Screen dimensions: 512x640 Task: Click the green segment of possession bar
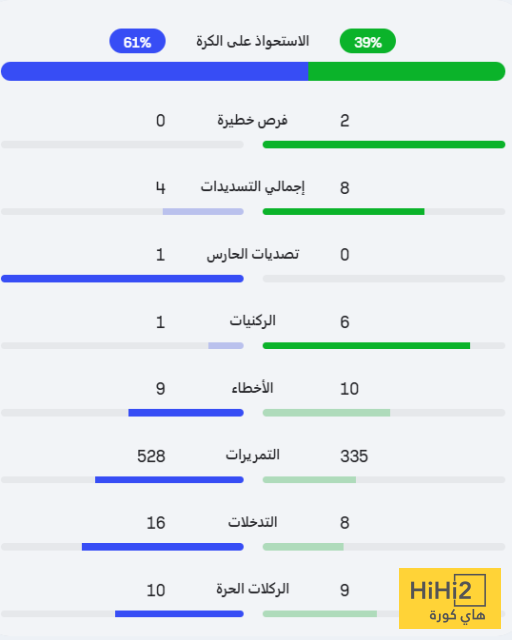[407, 71]
